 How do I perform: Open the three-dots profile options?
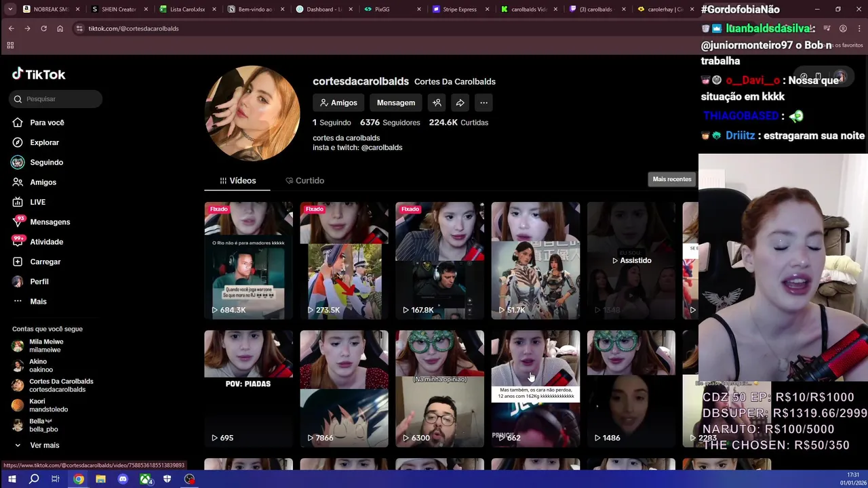[484, 103]
